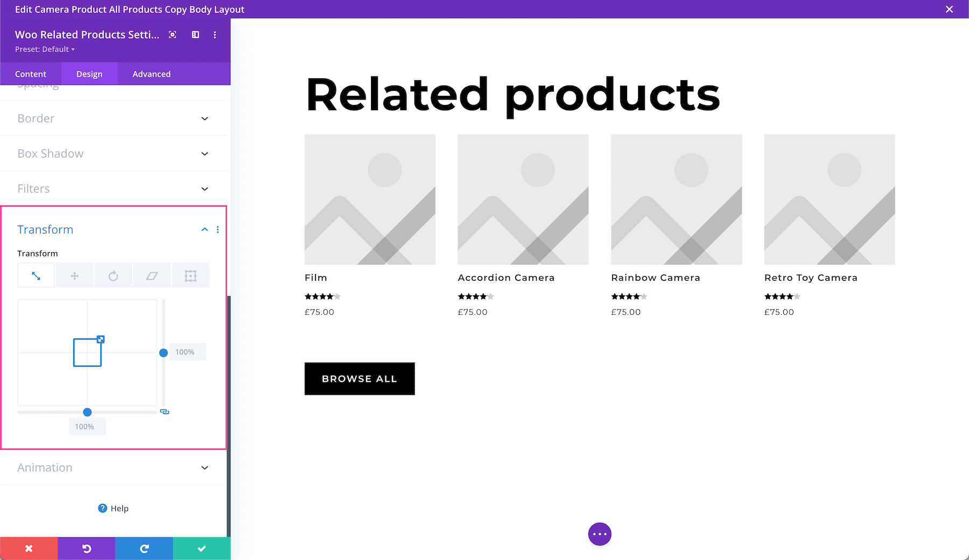The height and width of the screenshot is (560, 969).
Task: Switch to the Content tab
Action: 31,74
